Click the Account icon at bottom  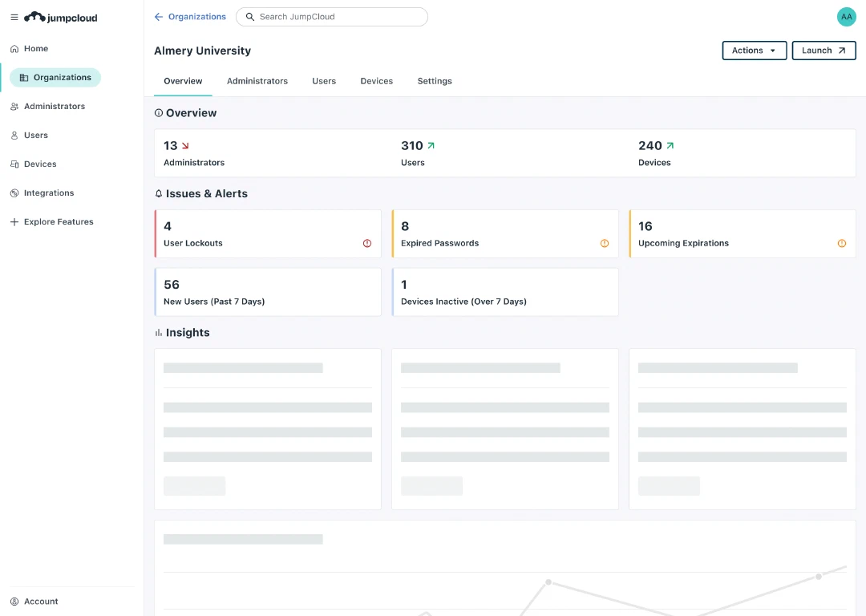coord(14,602)
